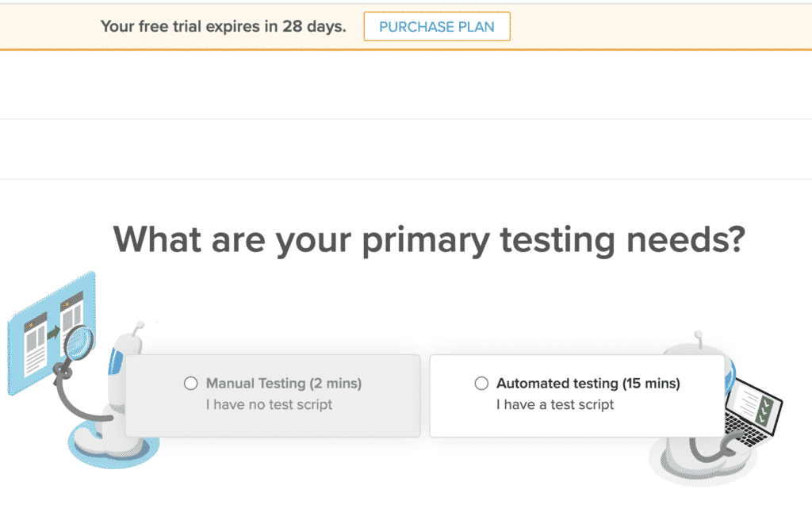
Task: Click the "What are your primary testing needs?" heading
Action: pos(429,239)
